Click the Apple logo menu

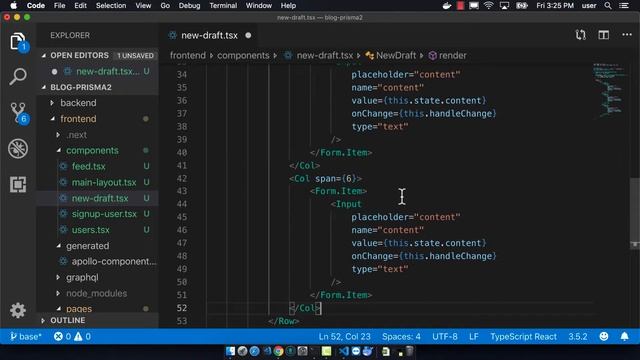pyautogui.click(x=13, y=6)
